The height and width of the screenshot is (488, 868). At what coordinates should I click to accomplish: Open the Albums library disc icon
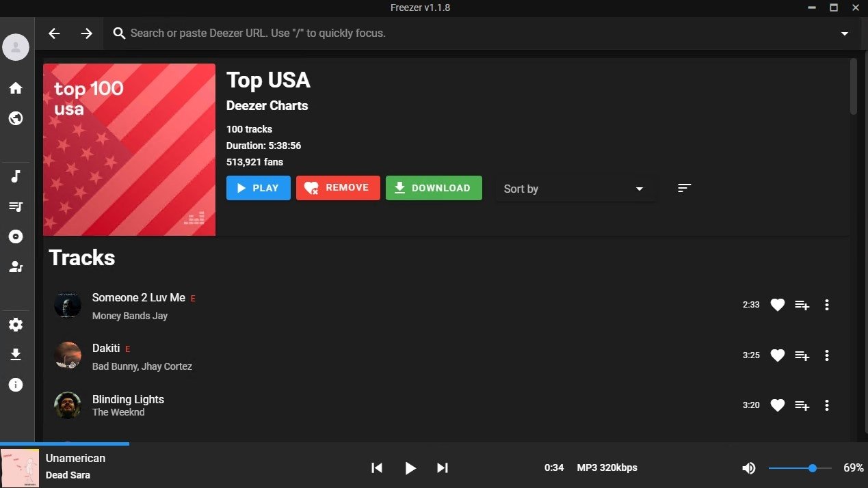[16, 236]
